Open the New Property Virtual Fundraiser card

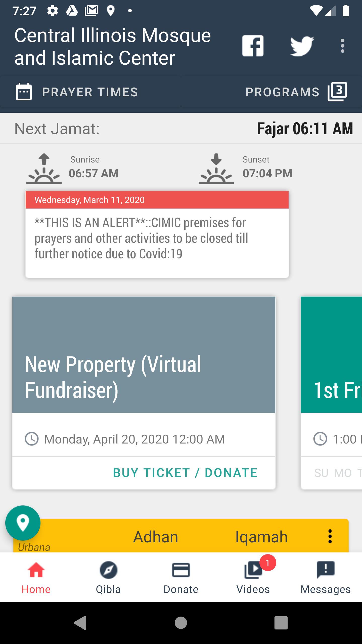[x=144, y=393]
